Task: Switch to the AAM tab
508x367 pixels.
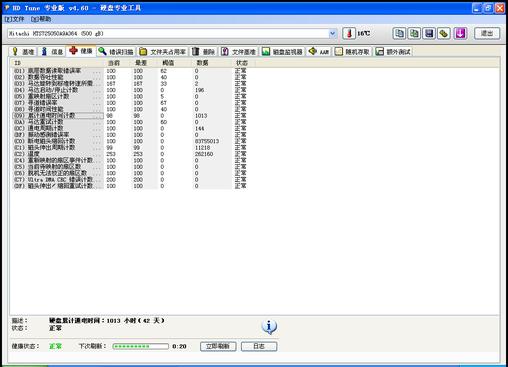Action: click(x=319, y=52)
